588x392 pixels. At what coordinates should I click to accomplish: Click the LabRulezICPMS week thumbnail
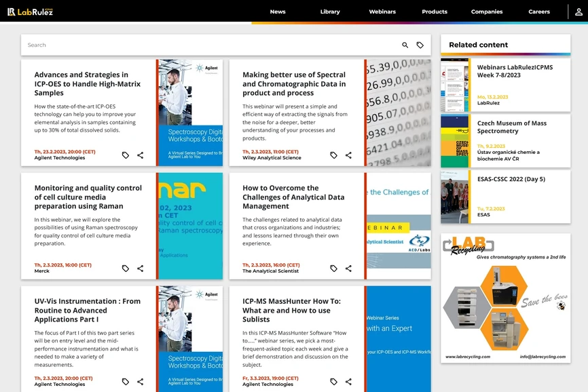tap(454, 85)
